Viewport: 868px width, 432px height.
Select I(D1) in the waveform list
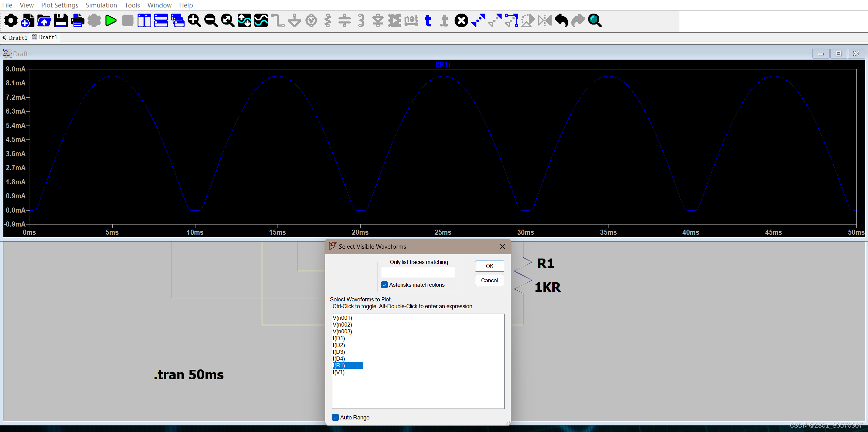tap(339, 338)
